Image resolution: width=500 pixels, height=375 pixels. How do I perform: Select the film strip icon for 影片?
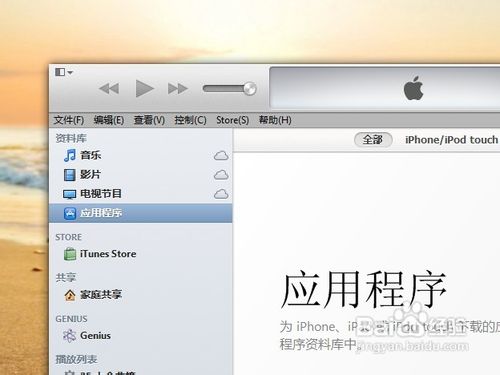tap(69, 175)
